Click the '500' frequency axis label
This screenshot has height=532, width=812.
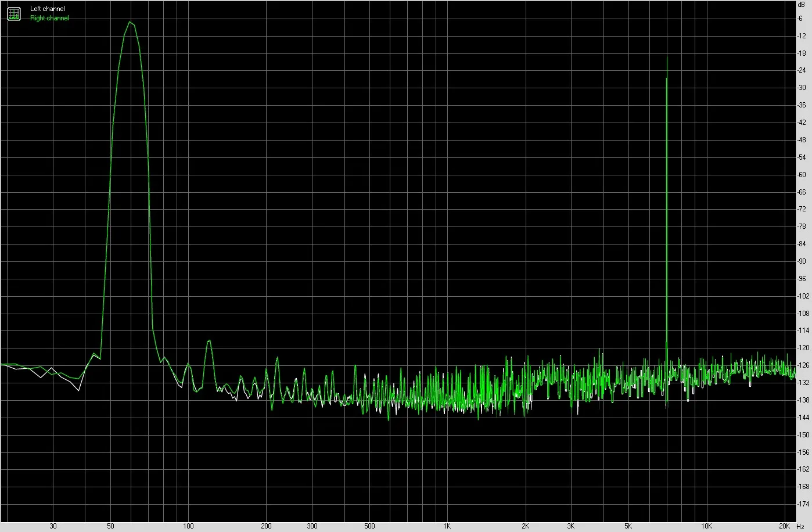pyautogui.click(x=369, y=526)
